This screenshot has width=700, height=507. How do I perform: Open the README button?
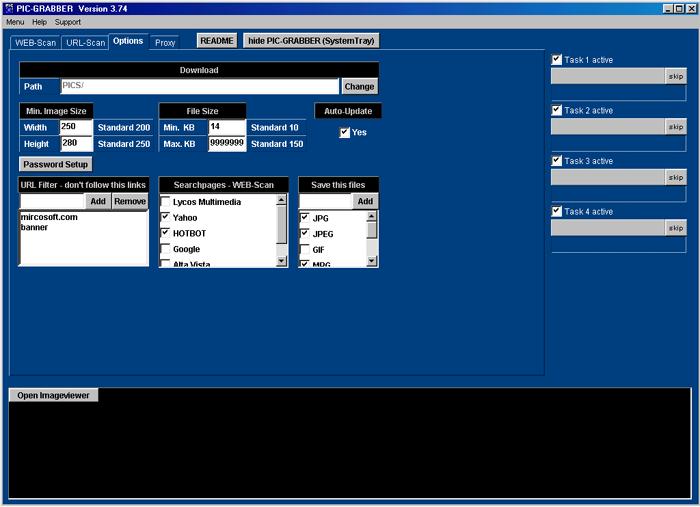[x=217, y=41]
